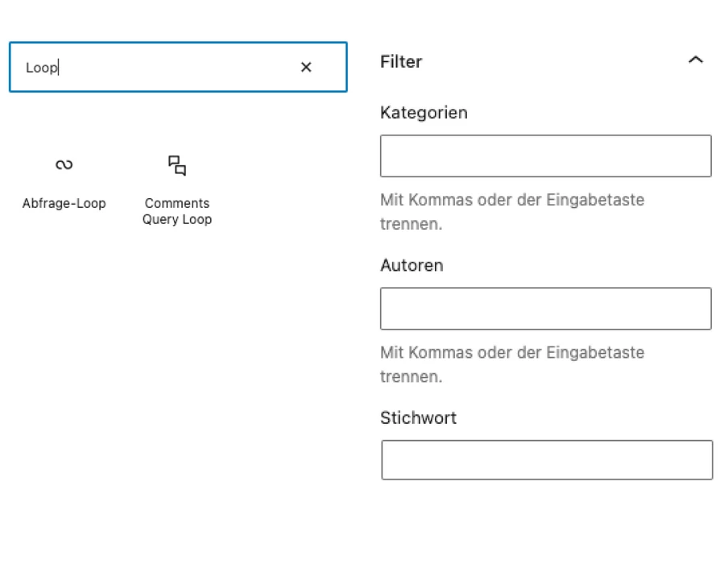Screen dimensions: 728x573
Task: Click the empty right end of Kategorien input
Action: point(685,156)
